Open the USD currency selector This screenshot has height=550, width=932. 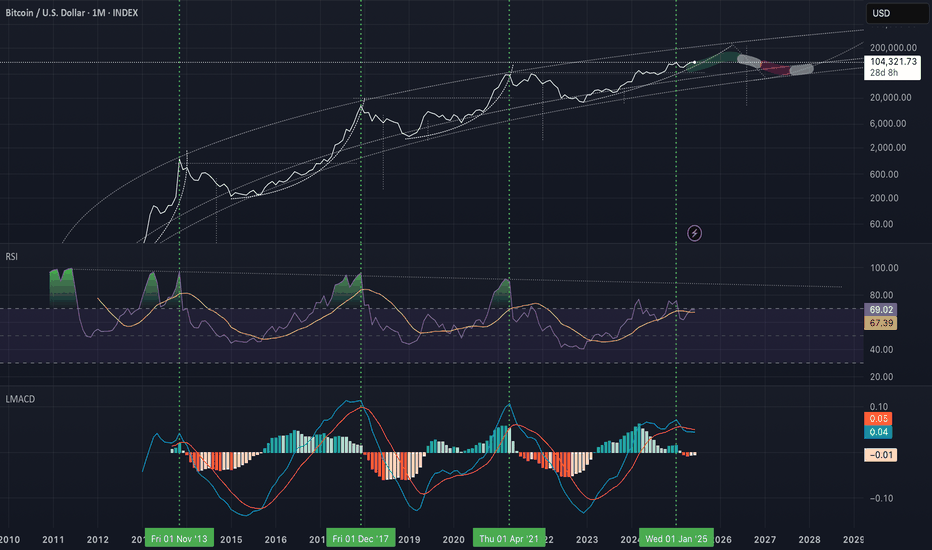(897, 13)
